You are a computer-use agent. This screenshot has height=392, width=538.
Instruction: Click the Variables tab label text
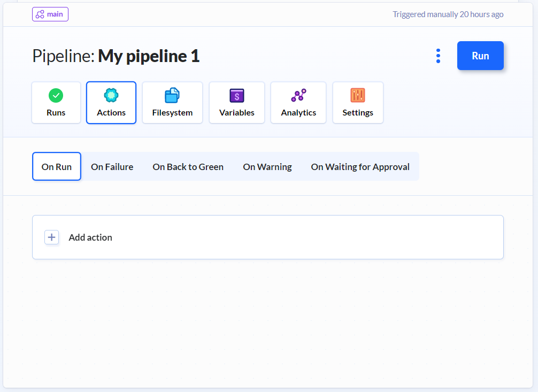pos(237,113)
